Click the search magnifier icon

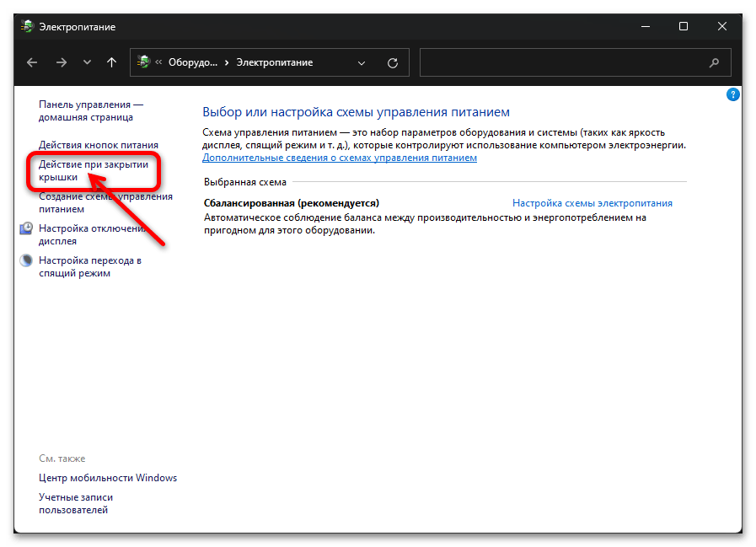click(x=714, y=62)
